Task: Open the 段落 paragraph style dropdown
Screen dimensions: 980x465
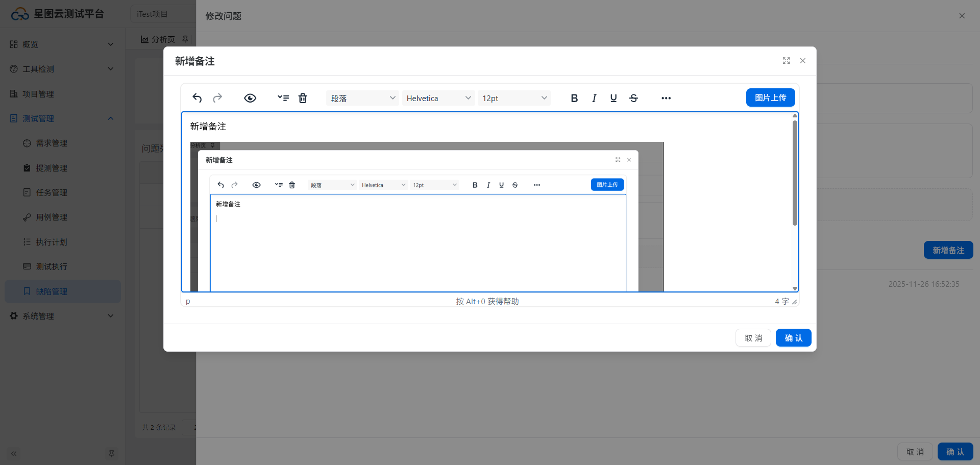Action: (x=362, y=98)
